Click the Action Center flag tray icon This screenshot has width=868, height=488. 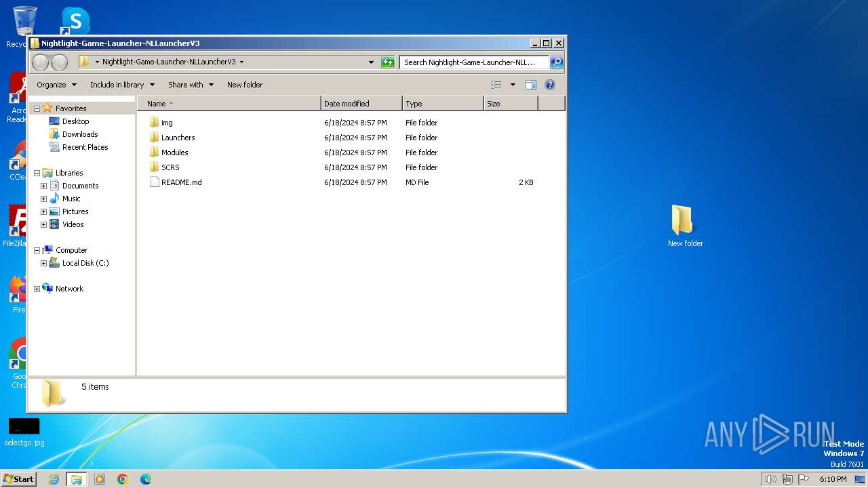click(804, 479)
